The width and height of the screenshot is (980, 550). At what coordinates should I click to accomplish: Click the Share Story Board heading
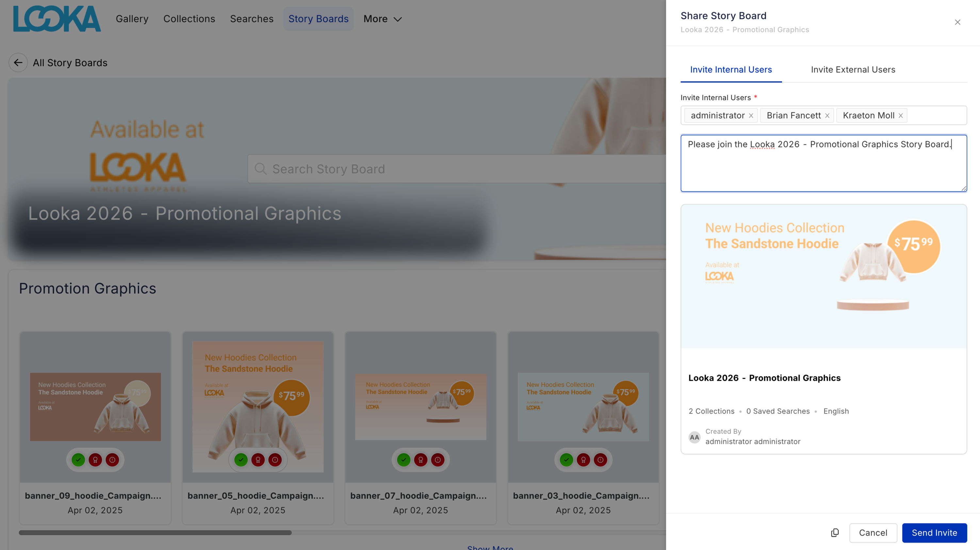pyautogui.click(x=723, y=16)
